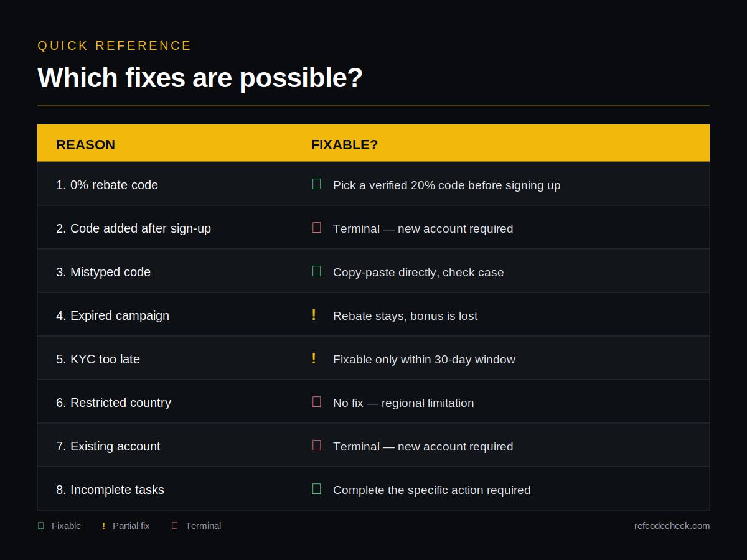
Task: Click Fixable only within 30-day window text
Action: click(x=424, y=359)
